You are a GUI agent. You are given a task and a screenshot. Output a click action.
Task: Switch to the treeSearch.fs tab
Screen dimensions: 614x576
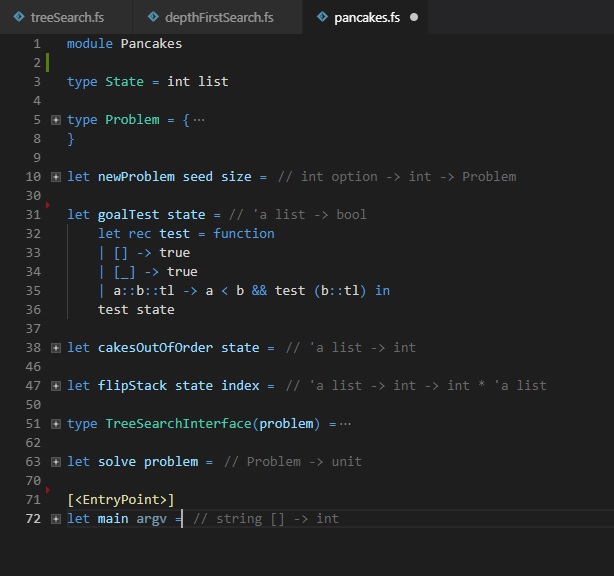66,17
